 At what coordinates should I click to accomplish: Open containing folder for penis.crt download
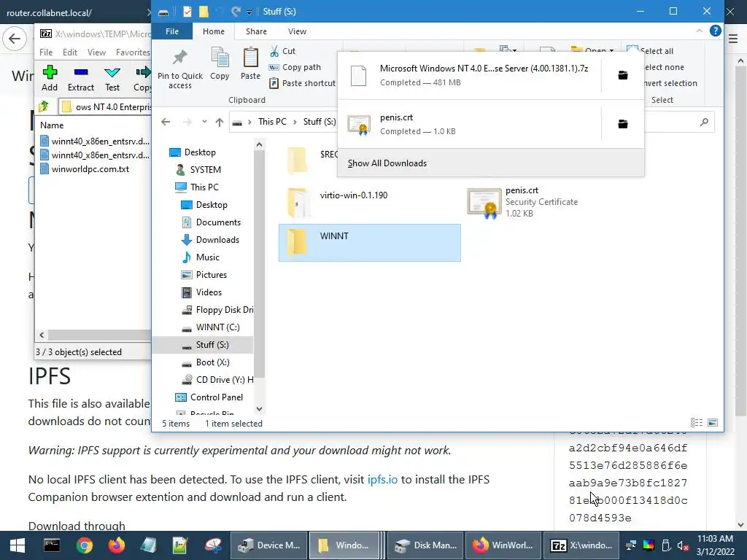tap(623, 124)
